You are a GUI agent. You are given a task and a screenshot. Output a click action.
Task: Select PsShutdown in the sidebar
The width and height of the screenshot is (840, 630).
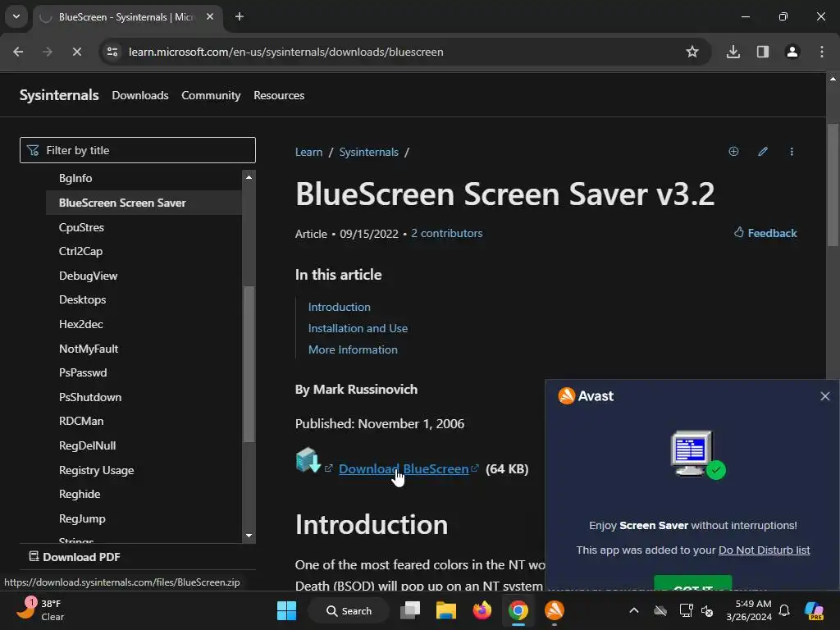click(x=90, y=398)
